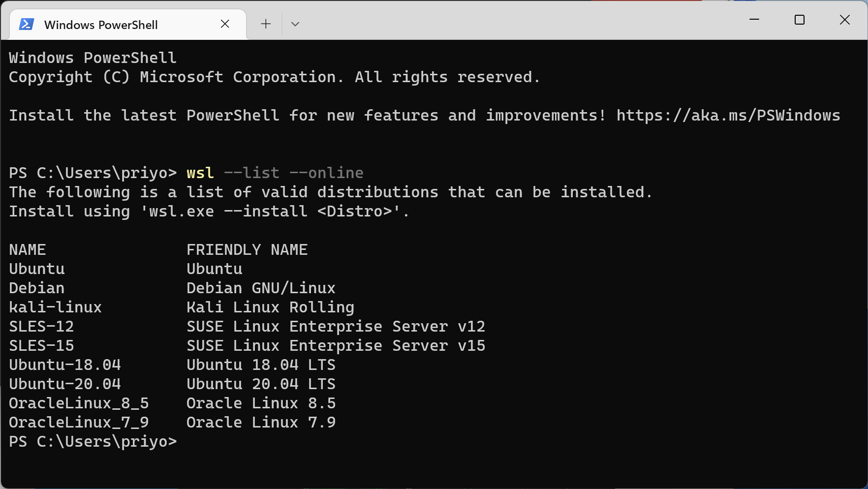
Task: Click the FRIENDLY NAME column header text
Action: 247,250
